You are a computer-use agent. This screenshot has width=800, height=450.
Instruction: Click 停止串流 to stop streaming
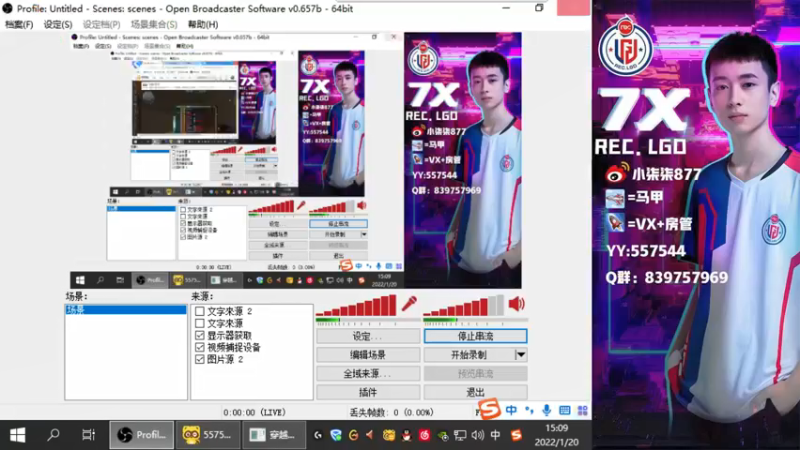[x=475, y=336]
